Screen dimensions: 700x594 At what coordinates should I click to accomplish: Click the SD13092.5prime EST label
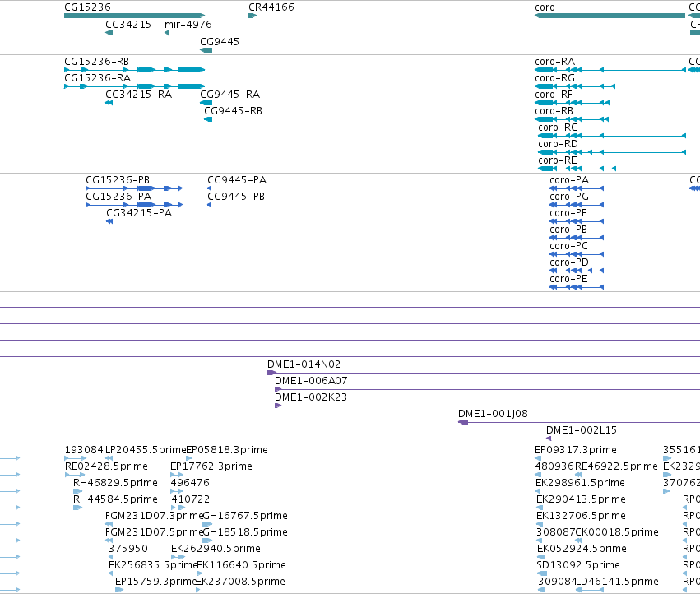578,565
